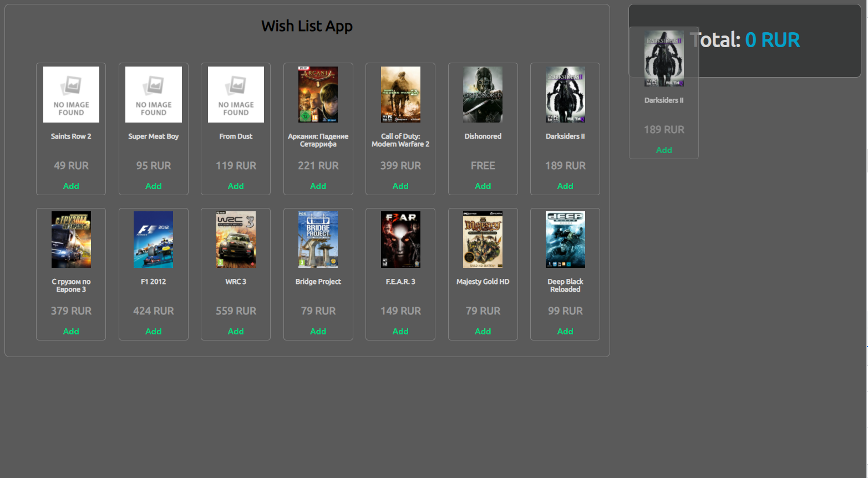Image resolution: width=868 pixels, height=478 pixels.
Task: Click Add on Darksiders II card in Total panel
Action: [x=664, y=150]
